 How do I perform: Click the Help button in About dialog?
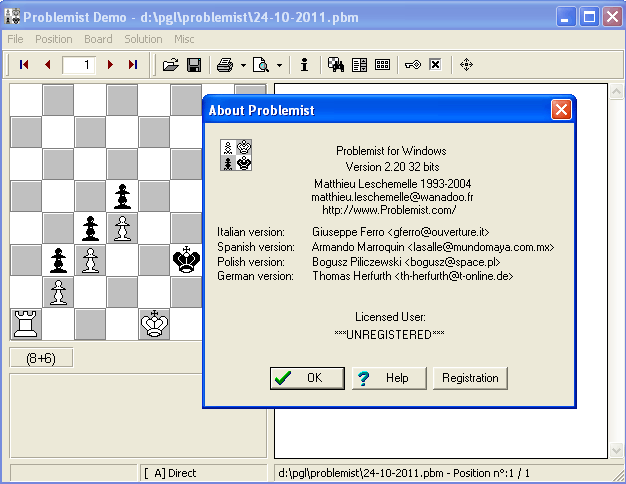point(389,378)
